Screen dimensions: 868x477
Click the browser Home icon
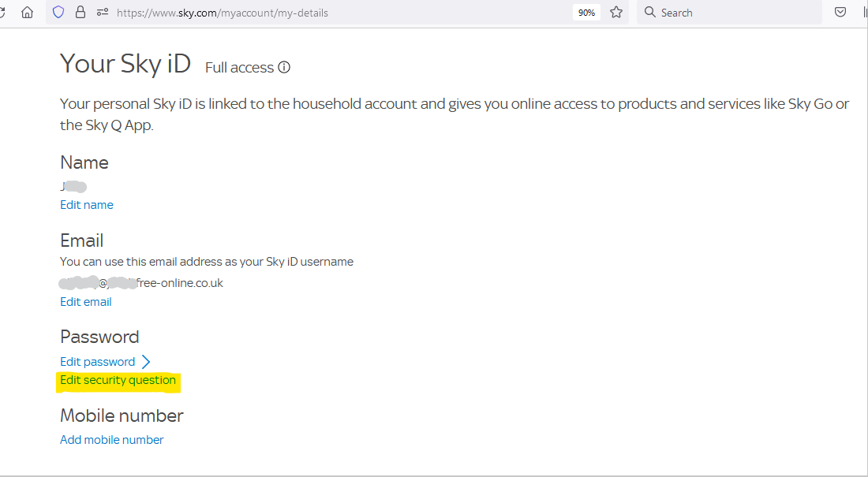coord(28,13)
